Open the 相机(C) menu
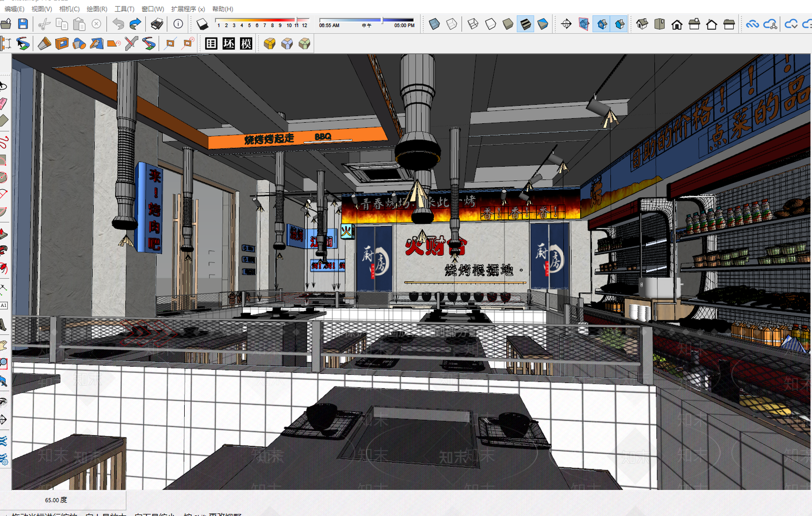The width and height of the screenshot is (812, 516). point(70,9)
